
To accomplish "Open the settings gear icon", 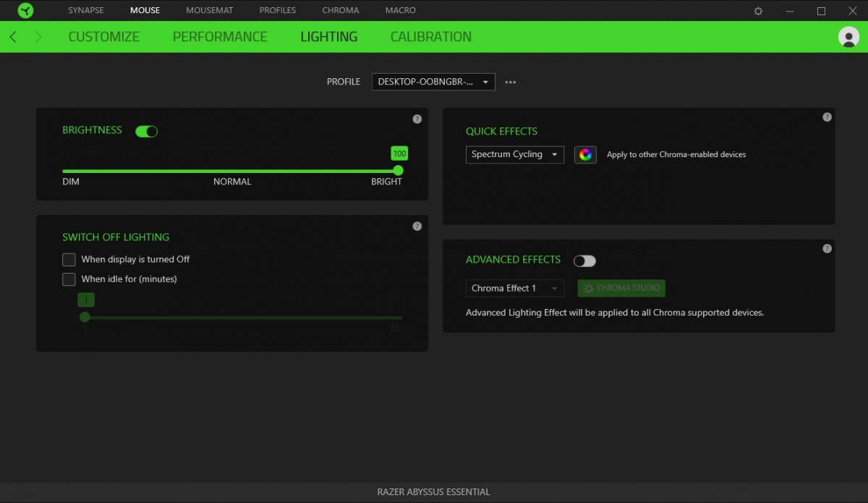I will [758, 11].
